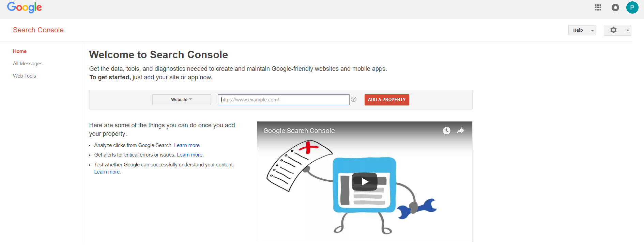The image size is (644, 245).
Task: Open Learn more about analyzing clicks
Action: [187, 145]
